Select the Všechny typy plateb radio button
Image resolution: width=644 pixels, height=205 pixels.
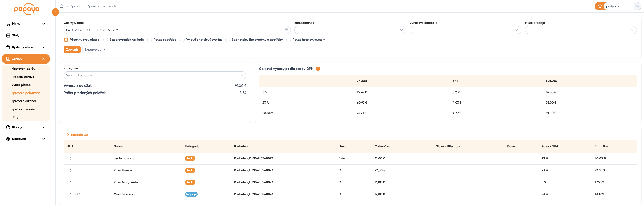coord(66,40)
